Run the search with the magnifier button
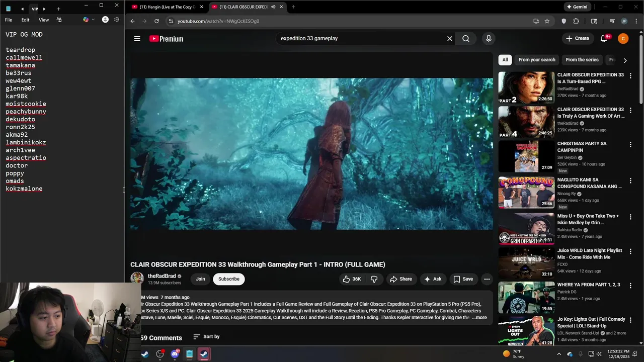The width and height of the screenshot is (644, 362). pos(466,39)
